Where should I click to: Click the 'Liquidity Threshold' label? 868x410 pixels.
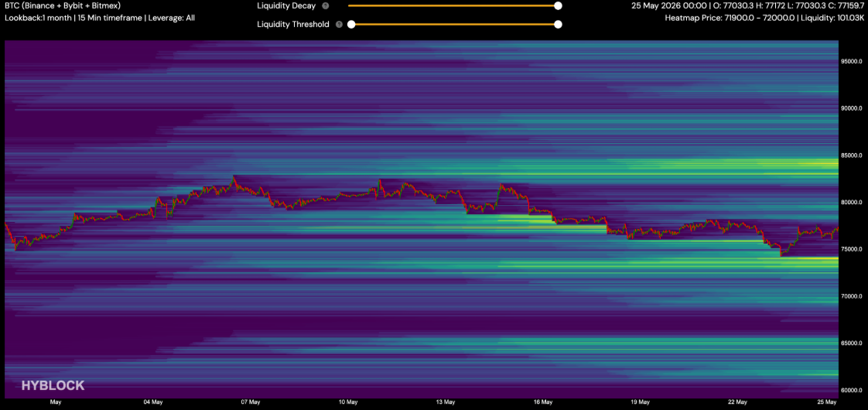click(x=293, y=24)
